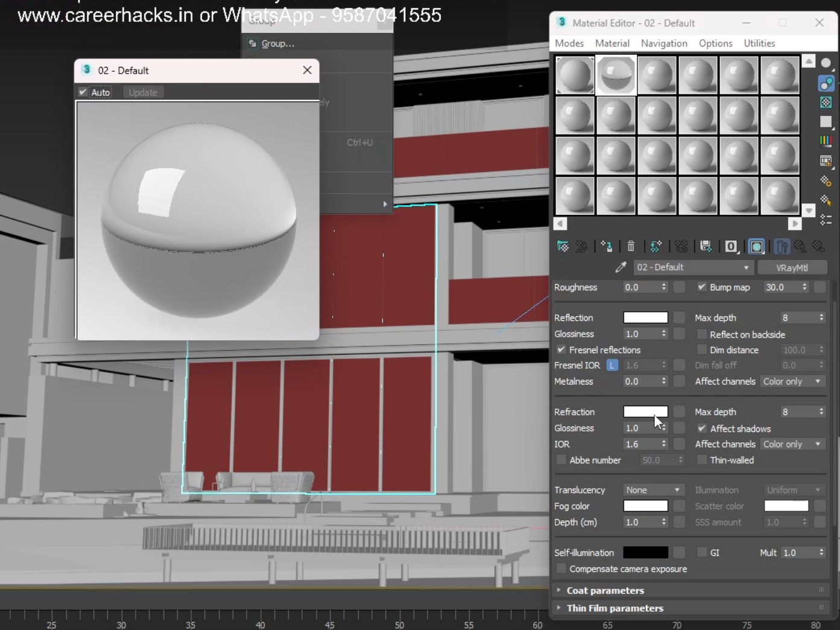Click the Put to Library icon
The width and height of the screenshot is (840, 630).
click(706, 246)
